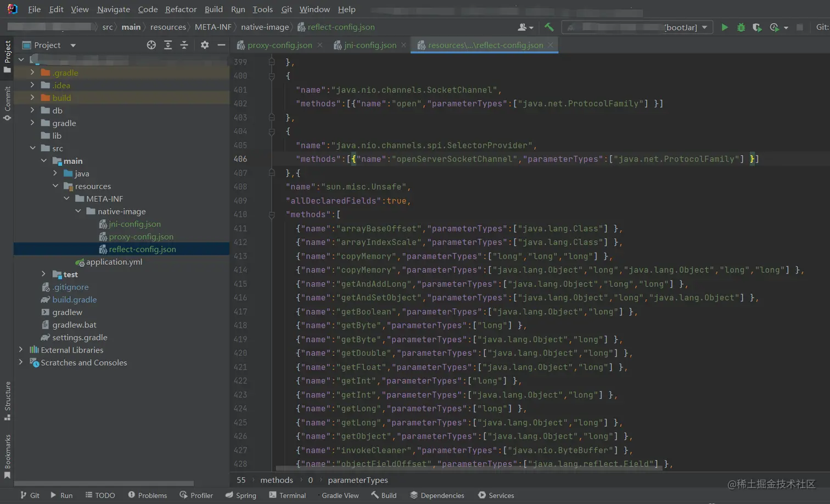Click the editor horizontal scrollbar
Viewport: 830px width, 504px height.
468,469
